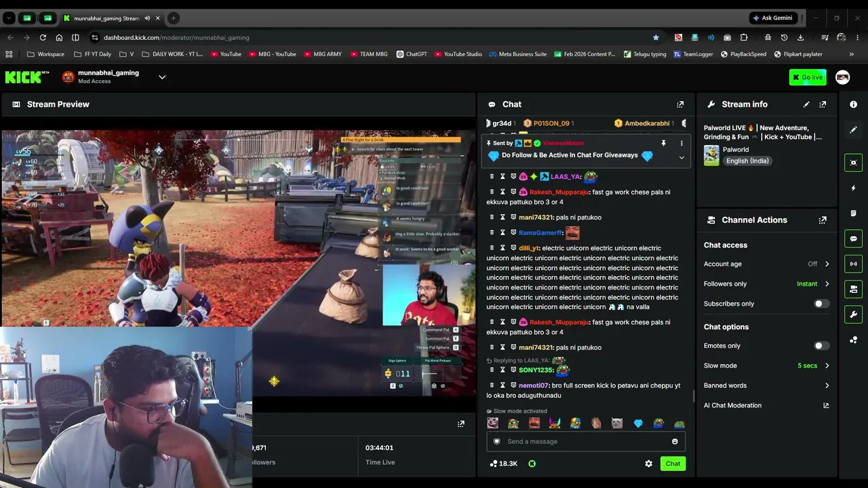The image size is (868, 488).
Task: Pop out the Channel Actions panel
Action: point(823,220)
